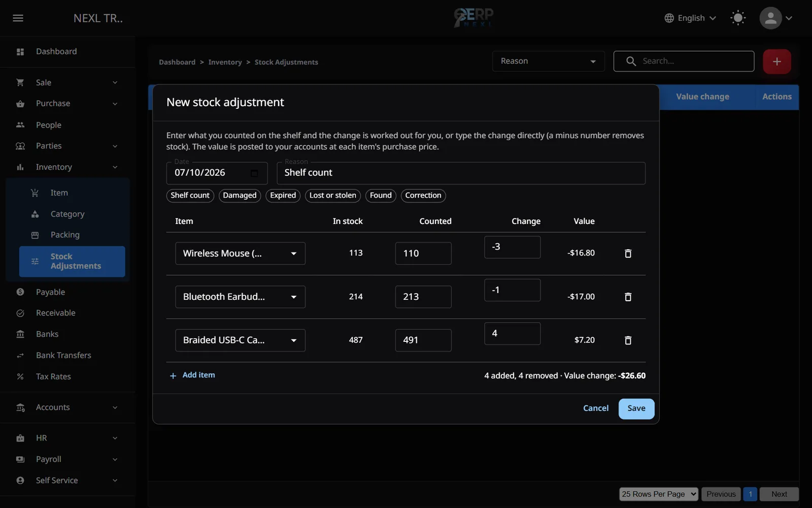Click Inventory in the breadcrumb
The image size is (812, 508).
(225, 62)
